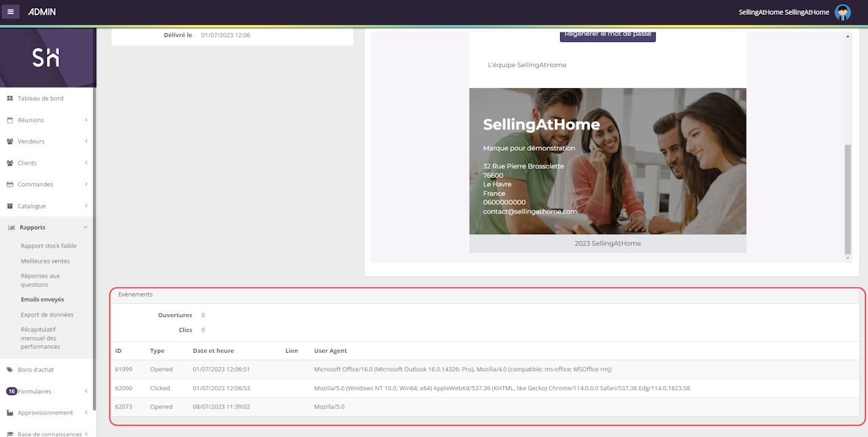Expand the Base de connaissances chevron
The image size is (868, 437).
pyautogui.click(x=86, y=434)
